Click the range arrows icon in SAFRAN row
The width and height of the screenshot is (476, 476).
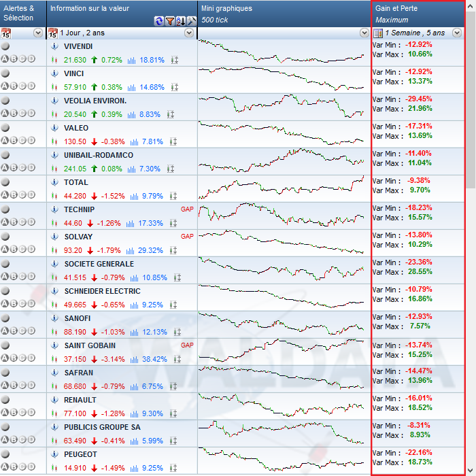tap(173, 386)
